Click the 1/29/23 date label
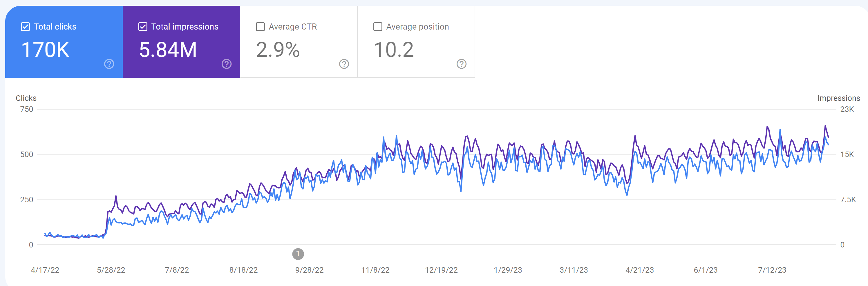The image size is (868, 286). (507, 270)
